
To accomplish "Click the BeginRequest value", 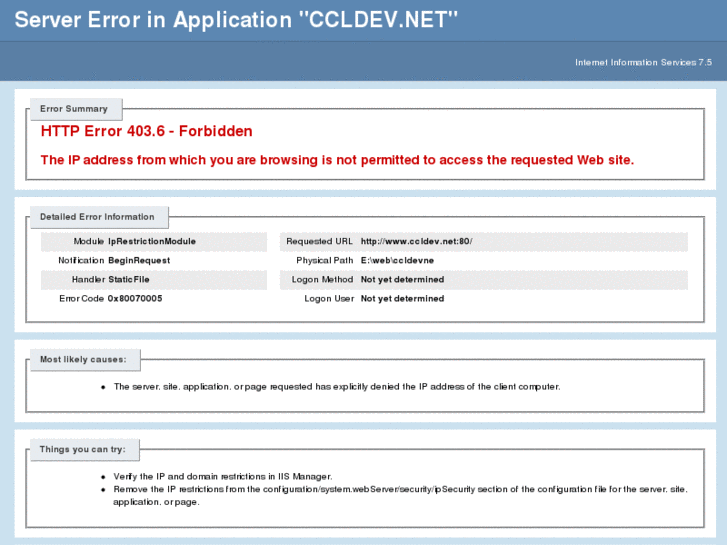I will tap(139, 260).
